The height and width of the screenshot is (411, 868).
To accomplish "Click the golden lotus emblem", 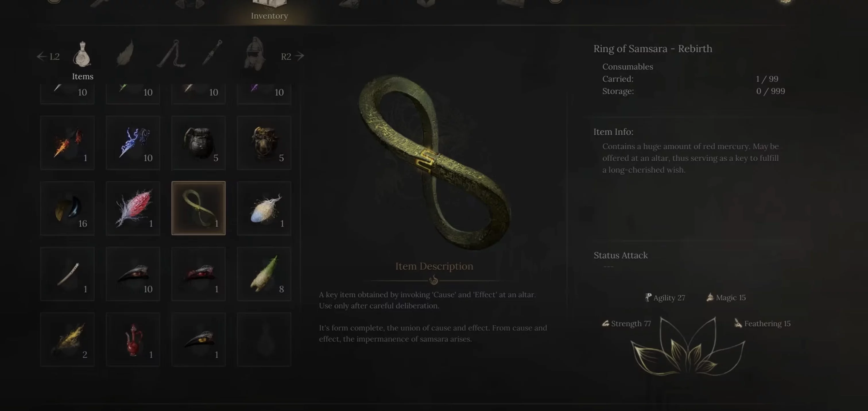I will click(688, 346).
